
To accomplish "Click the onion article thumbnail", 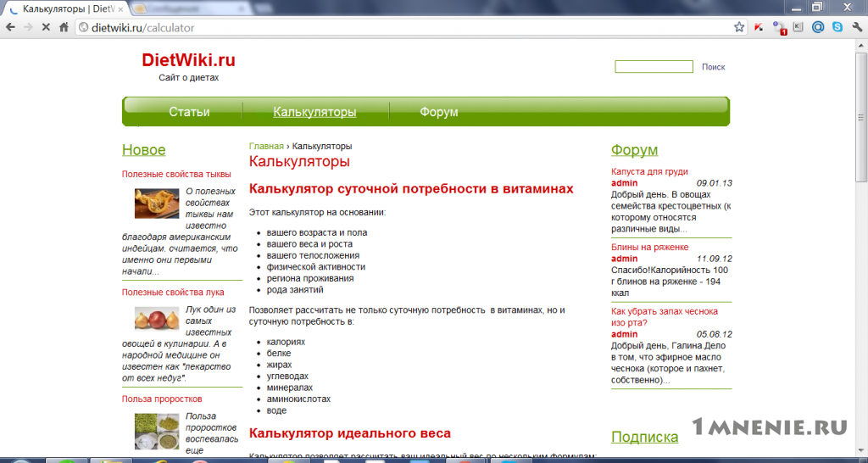I will pyautogui.click(x=157, y=319).
